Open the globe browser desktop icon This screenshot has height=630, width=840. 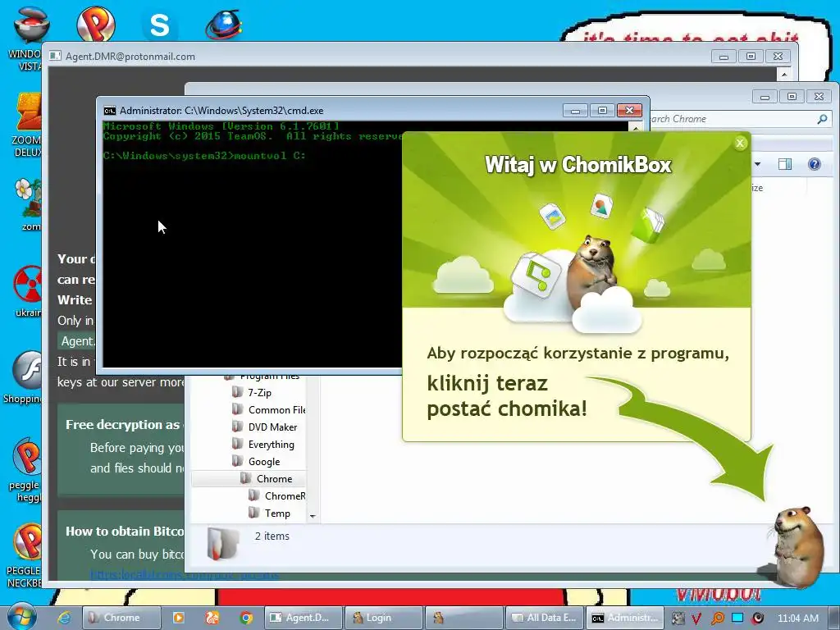point(224,25)
